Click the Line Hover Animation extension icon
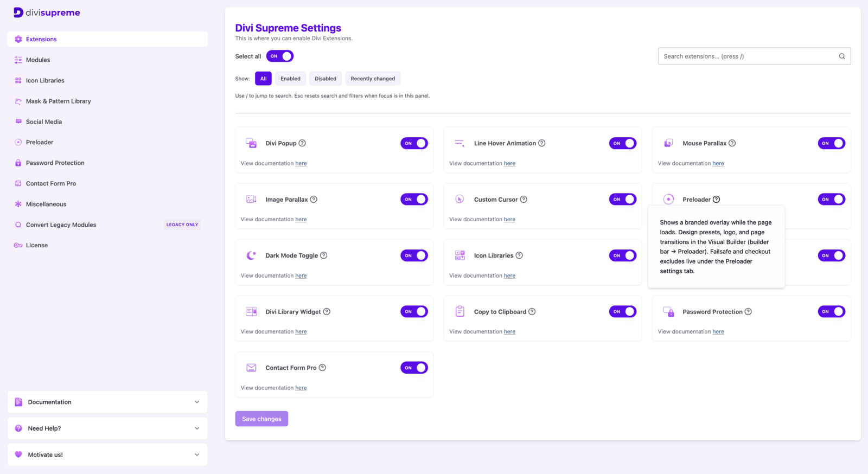The height and width of the screenshot is (474, 868). (x=459, y=143)
